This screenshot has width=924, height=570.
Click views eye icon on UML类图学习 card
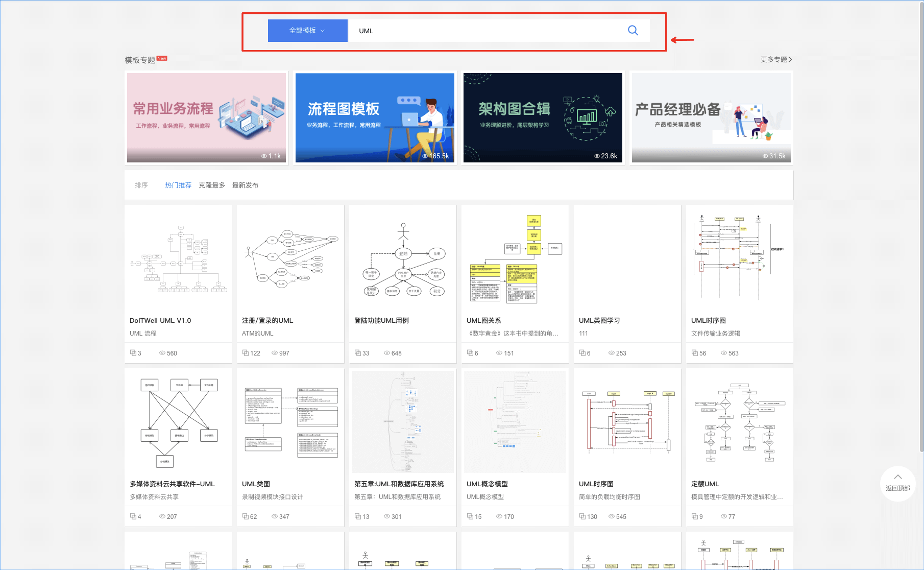point(612,353)
